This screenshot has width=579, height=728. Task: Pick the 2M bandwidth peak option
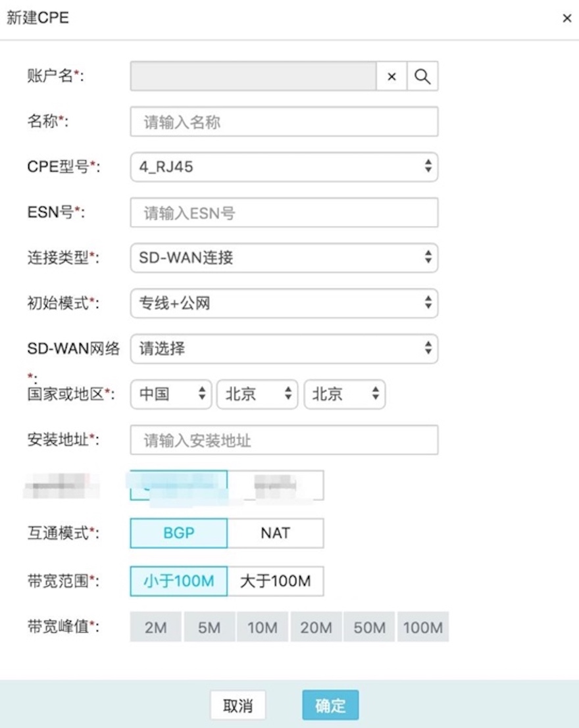click(156, 627)
